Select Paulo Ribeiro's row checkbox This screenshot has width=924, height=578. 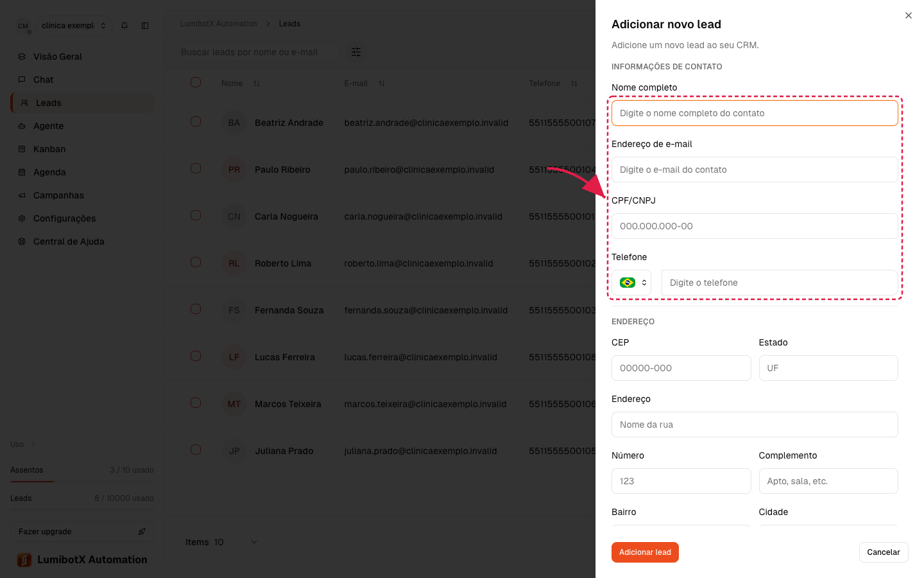[196, 168]
